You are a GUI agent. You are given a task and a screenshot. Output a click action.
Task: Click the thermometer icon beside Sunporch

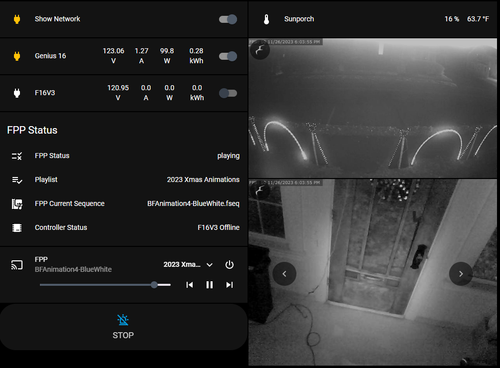tap(266, 19)
